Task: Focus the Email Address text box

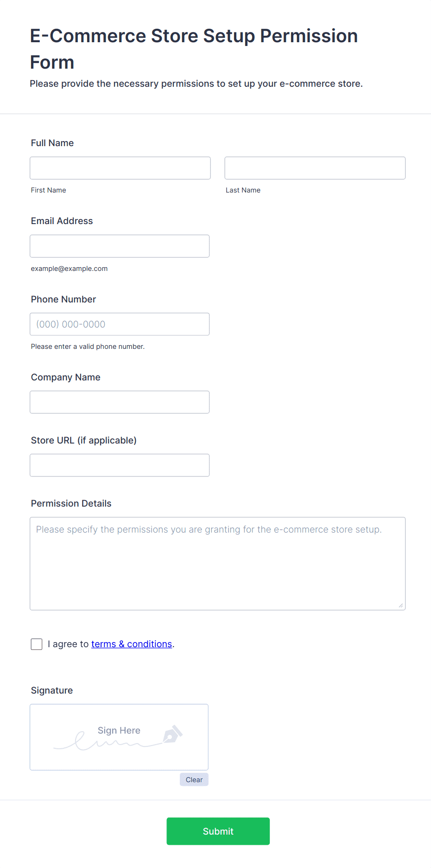Action: click(120, 246)
